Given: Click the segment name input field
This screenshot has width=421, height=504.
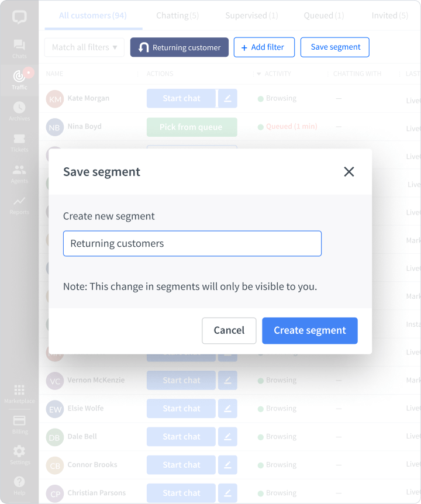Looking at the screenshot, I should point(192,243).
